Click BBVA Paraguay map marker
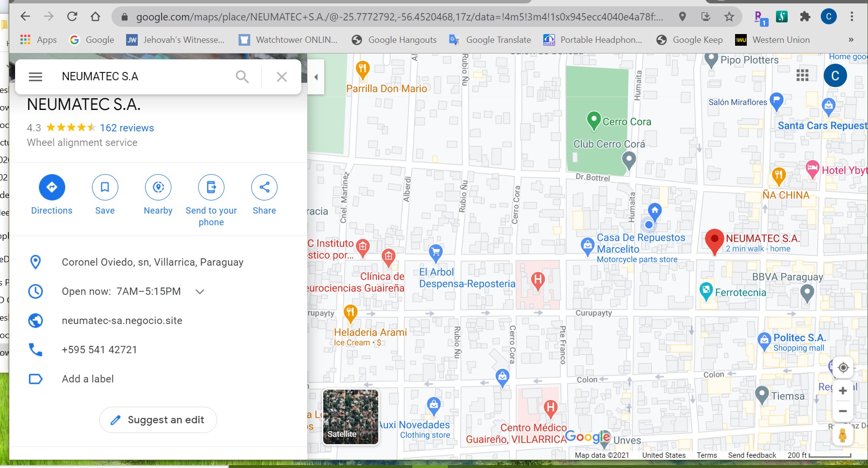 click(807, 293)
